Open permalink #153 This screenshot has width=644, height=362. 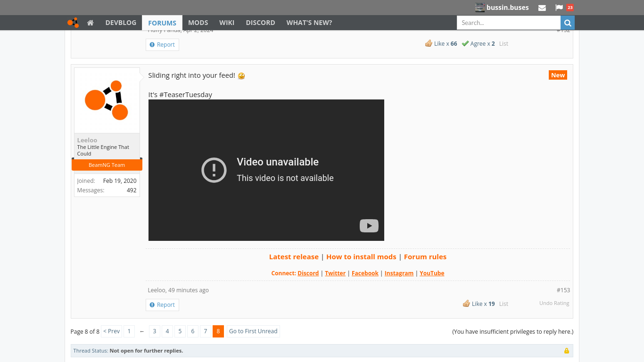(x=563, y=290)
